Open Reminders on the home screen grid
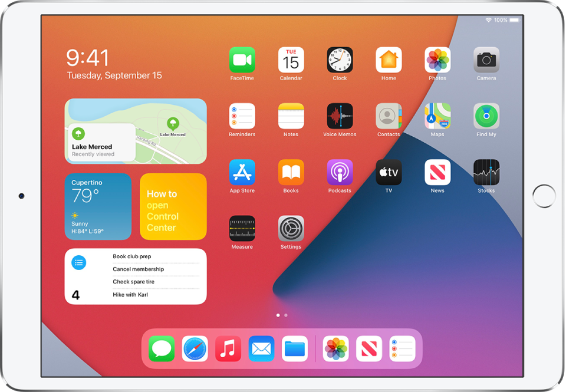Screen dimensions: 566x392 (242, 116)
